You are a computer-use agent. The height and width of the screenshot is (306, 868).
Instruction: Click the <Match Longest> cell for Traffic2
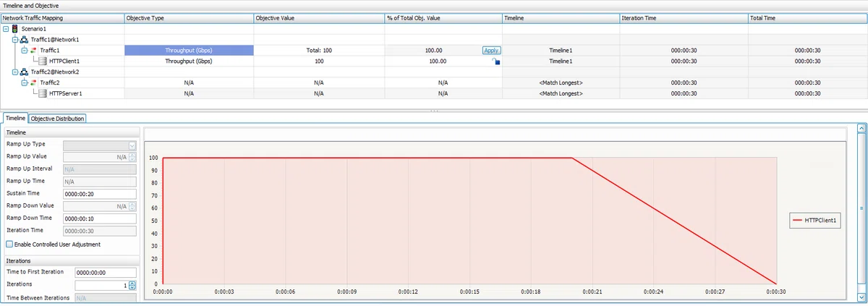pyautogui.click(x=561, y=83)
